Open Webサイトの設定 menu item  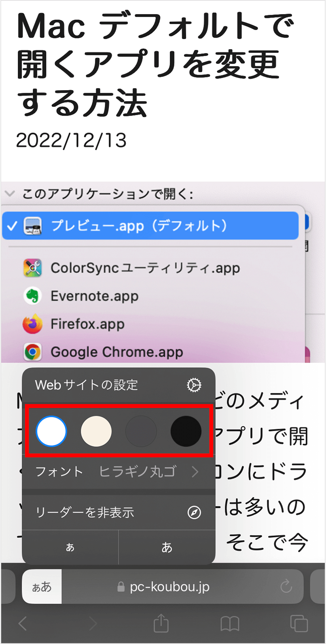click(119, 385)
